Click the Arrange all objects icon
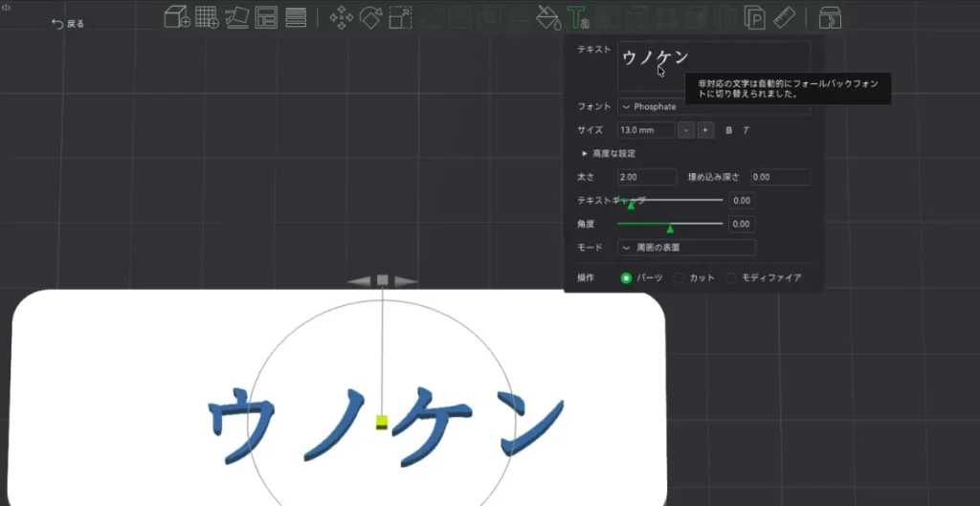The width and height of the screenshot is (980, 506). (x=266, y=17)
